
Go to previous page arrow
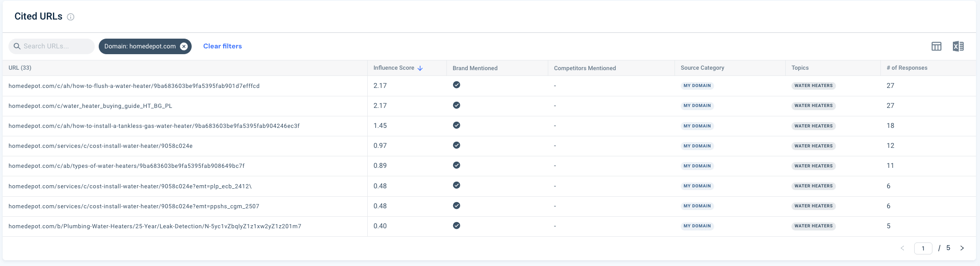pyautogui.click(x=903, y=248)
